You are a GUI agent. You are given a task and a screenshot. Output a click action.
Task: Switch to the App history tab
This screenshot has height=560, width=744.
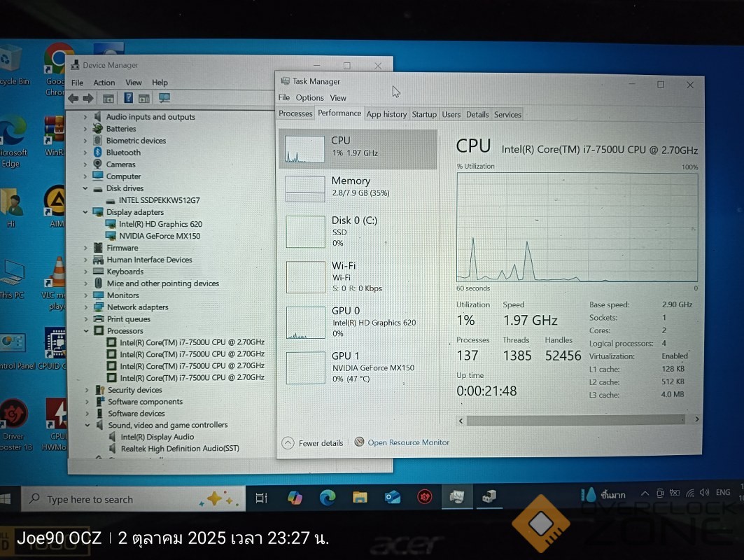pyautogui.click(x=387, y=114)
